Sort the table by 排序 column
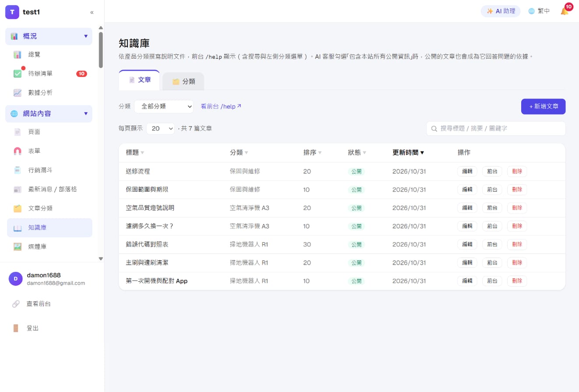Viewport: 579px width, 392px height. click(313, 153)
